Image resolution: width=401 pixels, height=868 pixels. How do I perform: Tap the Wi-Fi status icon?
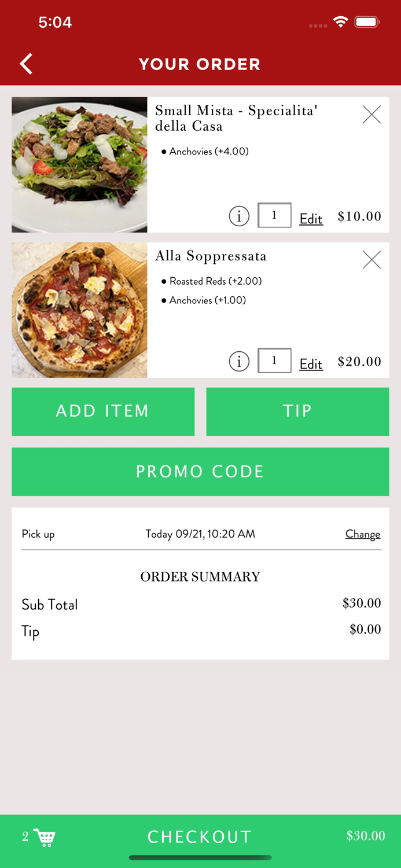(x=341, y=23)
